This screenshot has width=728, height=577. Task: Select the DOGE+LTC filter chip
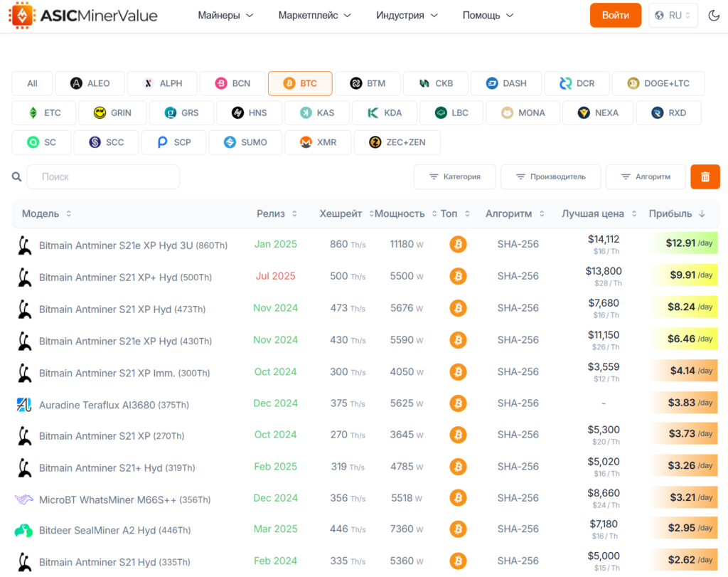tap(658, 83)
